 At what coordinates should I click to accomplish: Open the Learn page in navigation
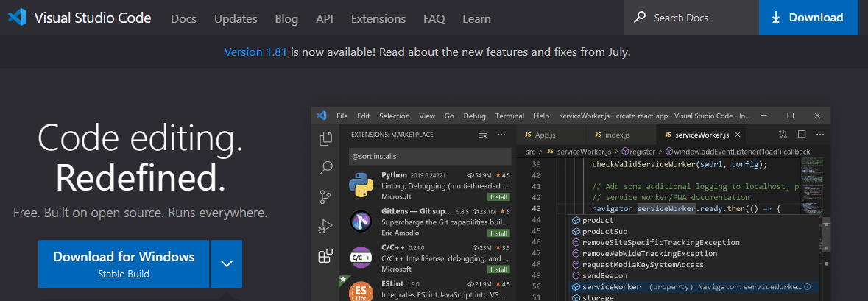pos(476,19)
